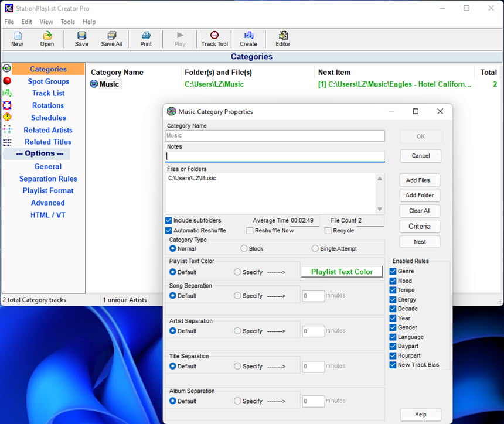The image size is (504, 424).
Task: Open the General options page
Action: (x=48, y=166)
